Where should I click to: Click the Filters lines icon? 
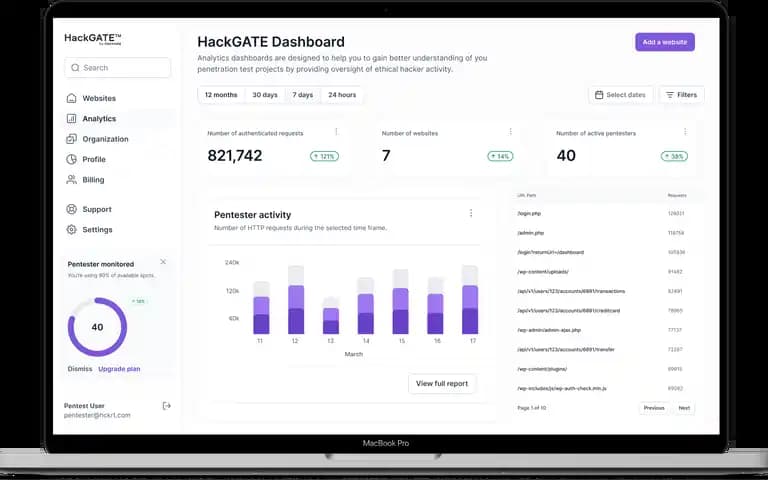pos(670,95)
